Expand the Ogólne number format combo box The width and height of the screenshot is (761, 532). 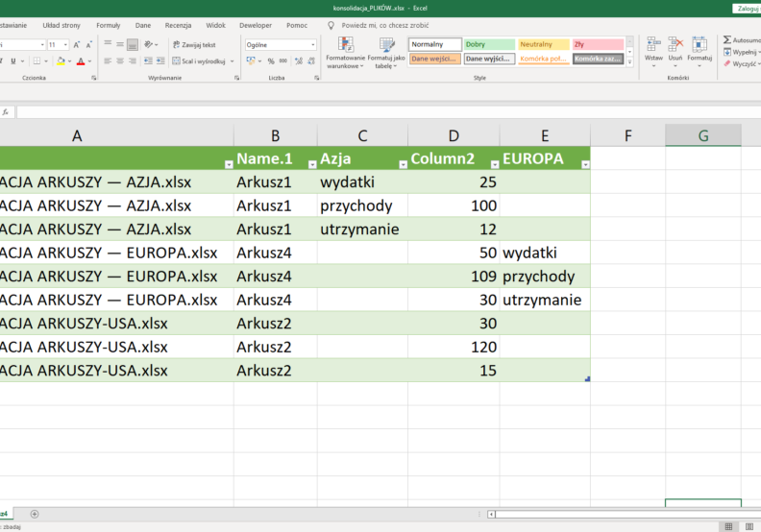point(312,45)
